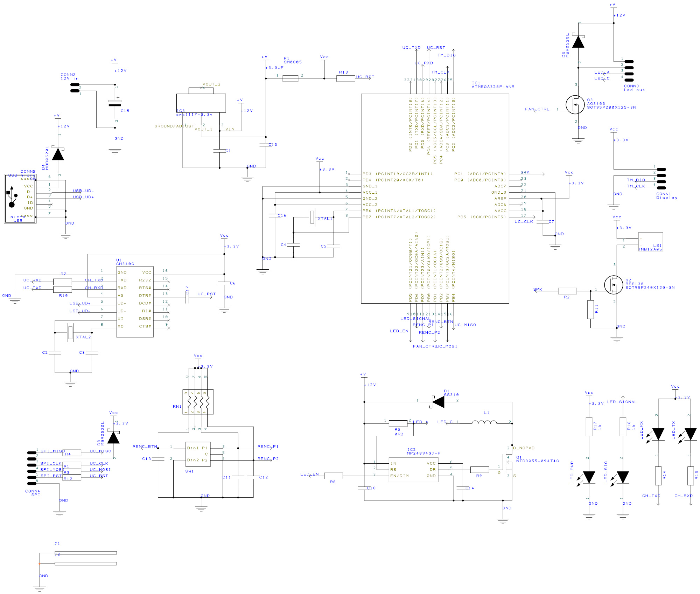Select the Q3 AO3400 MOSFET symbol
This screenshot has height=594, width=700.
coord(575,105)
